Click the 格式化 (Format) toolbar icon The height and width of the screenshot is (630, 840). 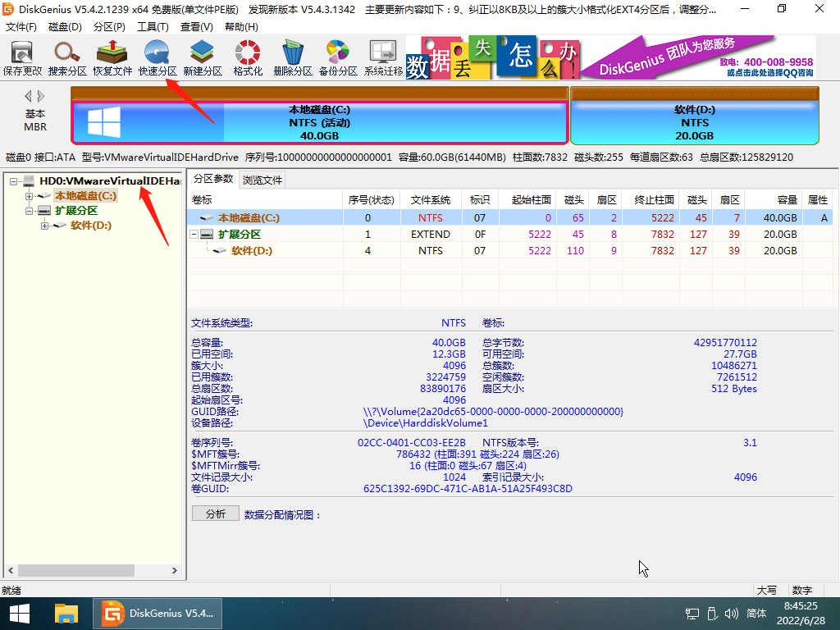(246, 56)
